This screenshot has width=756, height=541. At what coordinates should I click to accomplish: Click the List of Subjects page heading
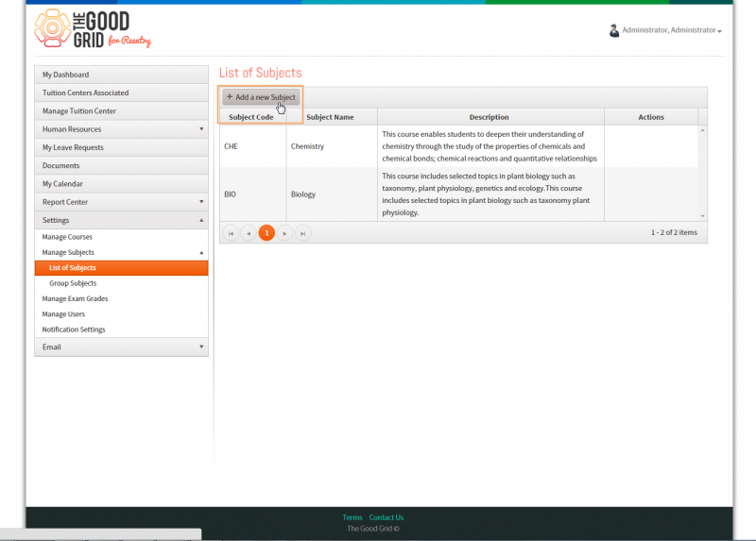261,73
